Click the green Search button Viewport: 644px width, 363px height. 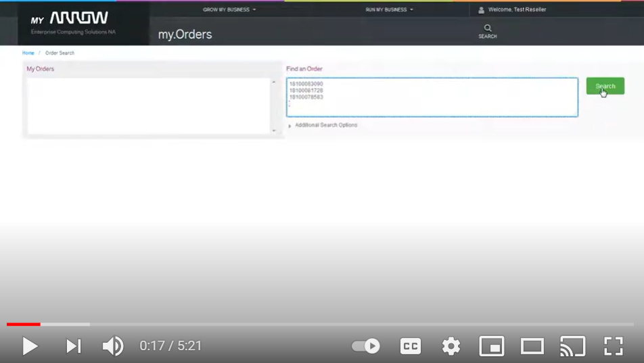click(605, 86)
